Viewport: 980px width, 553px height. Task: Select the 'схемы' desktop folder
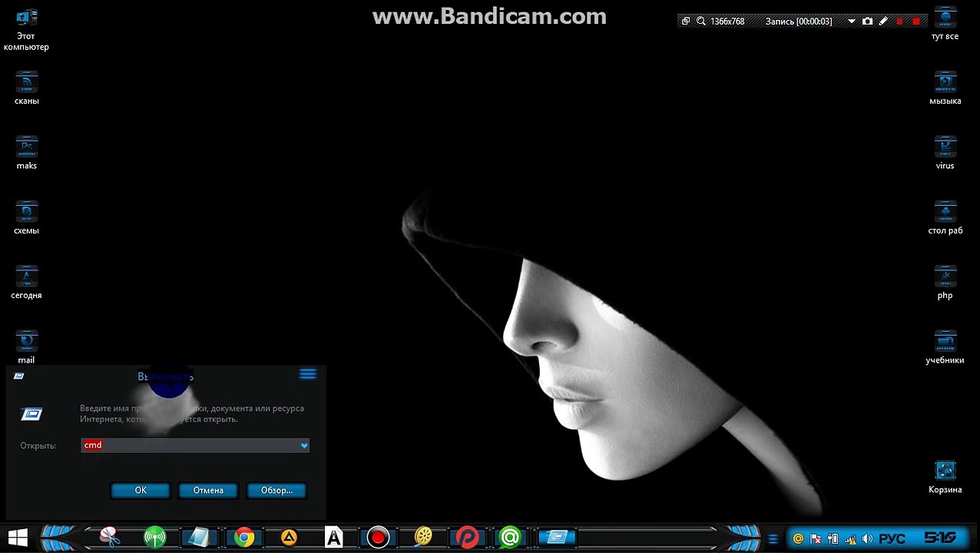[x=26, y=217]
